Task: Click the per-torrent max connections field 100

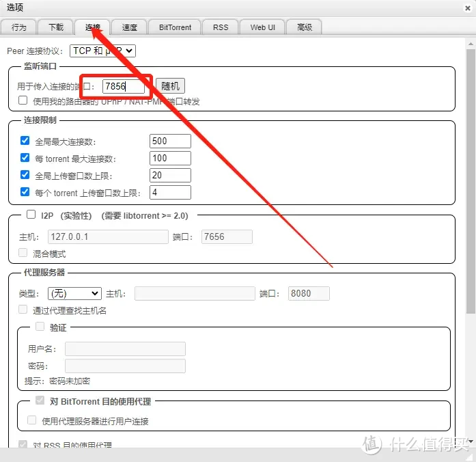Action: coord(170,158)
